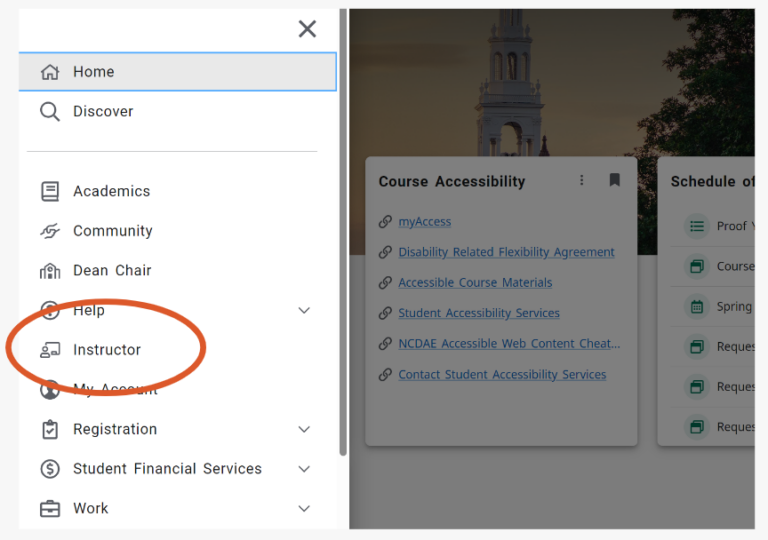Screen dimensions: 768x540
Task: Click the Work briefcase icon
Action: (50, 509)
